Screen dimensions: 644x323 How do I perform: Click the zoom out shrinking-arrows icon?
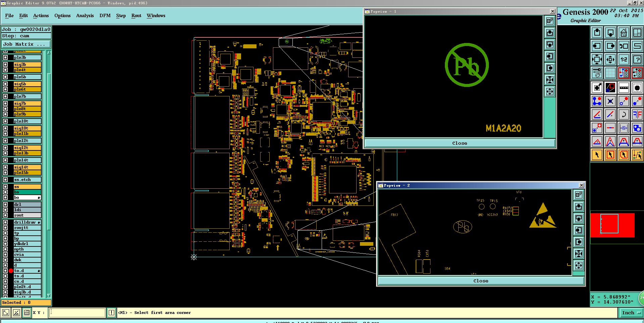(610, 59)
